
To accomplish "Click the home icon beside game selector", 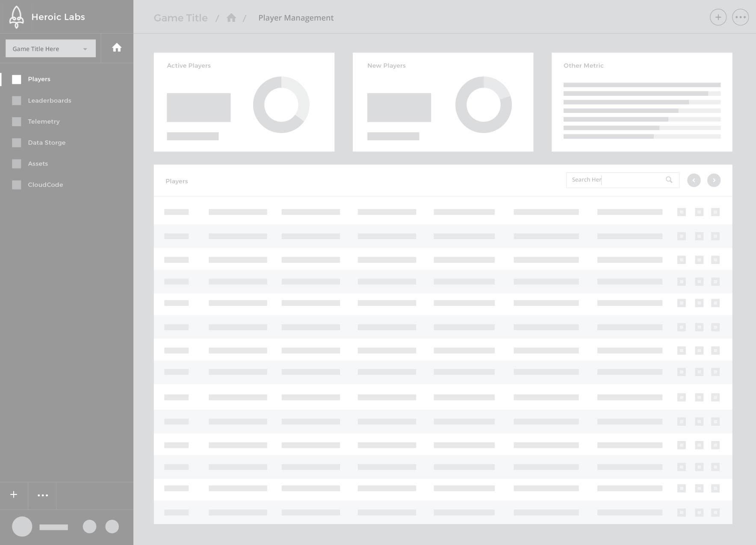I will 117,48.
